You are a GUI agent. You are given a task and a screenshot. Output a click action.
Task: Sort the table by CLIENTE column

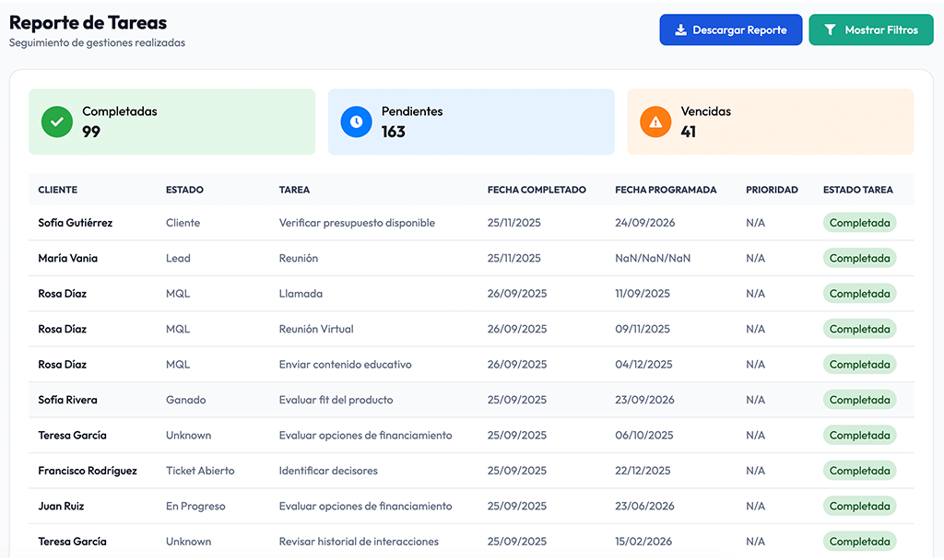(57, 190)
